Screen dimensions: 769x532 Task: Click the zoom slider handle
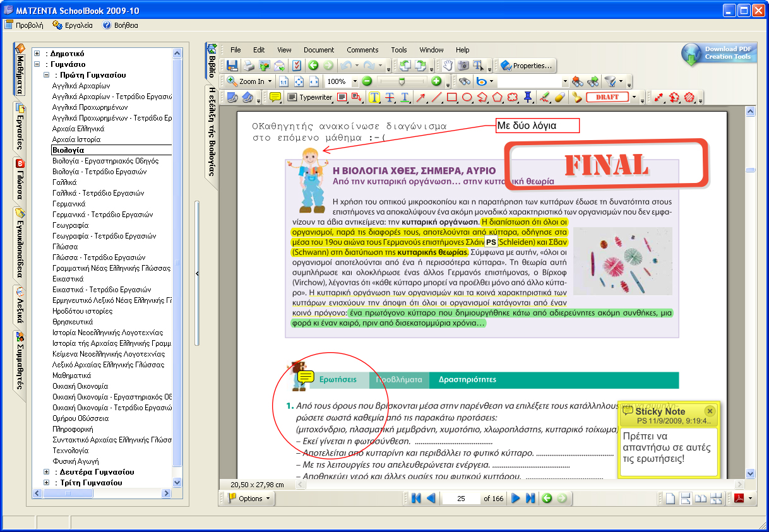tap(401, 81)
